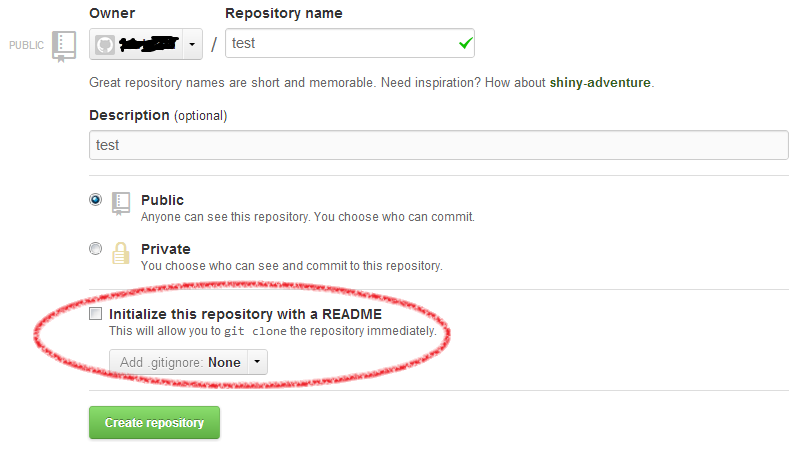This screenshot has height=451, width=806.
Task: Enable Initialize this repository with a README
Action: 96,314
